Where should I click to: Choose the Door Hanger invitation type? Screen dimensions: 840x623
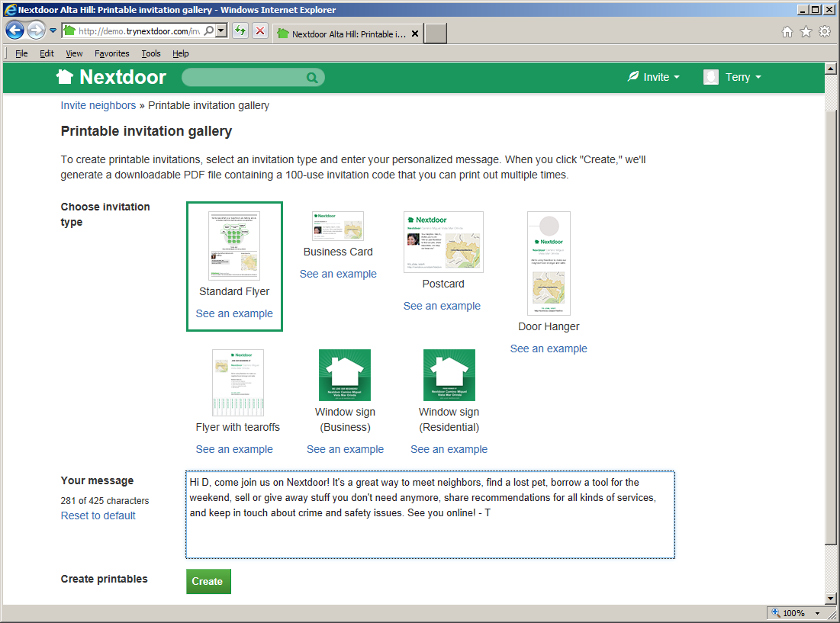549,263
